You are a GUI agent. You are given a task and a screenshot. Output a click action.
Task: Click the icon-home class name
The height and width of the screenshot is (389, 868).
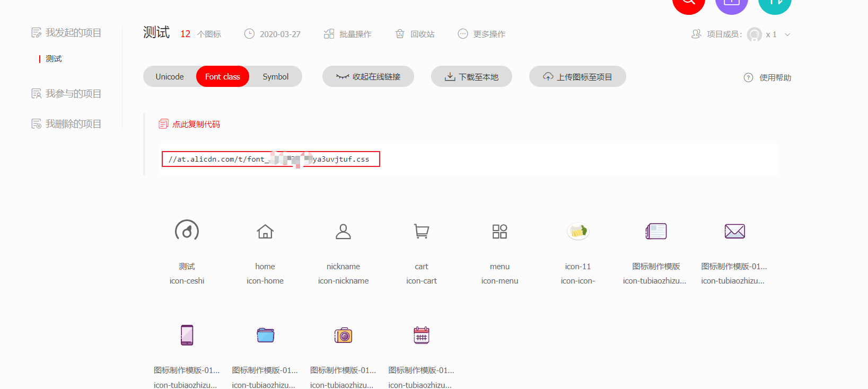(265, 281)
